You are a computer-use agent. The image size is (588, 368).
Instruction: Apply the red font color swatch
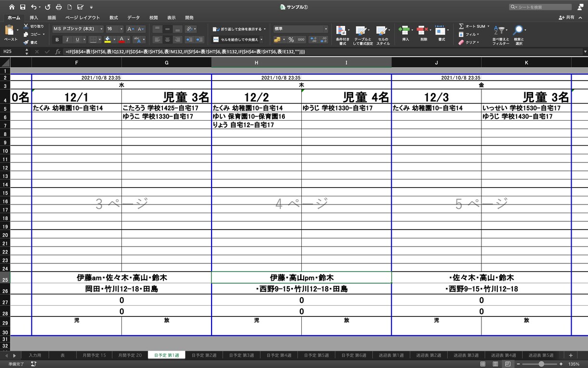click(122, 40)
